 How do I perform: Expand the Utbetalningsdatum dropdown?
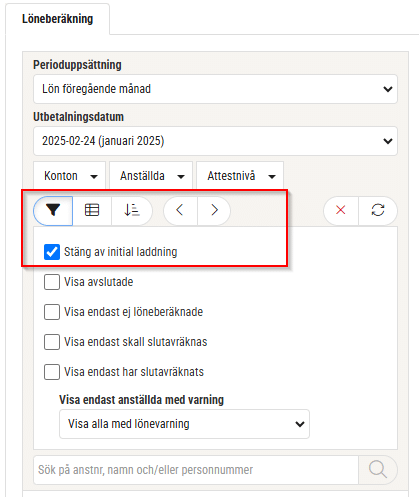tap(215, 141)
